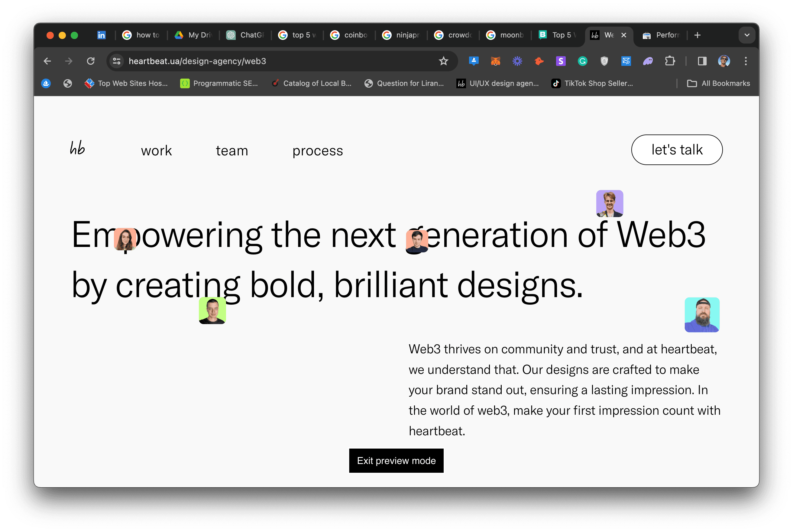Click the green-background man avatar
793x532 pixels.
point(212,310)
